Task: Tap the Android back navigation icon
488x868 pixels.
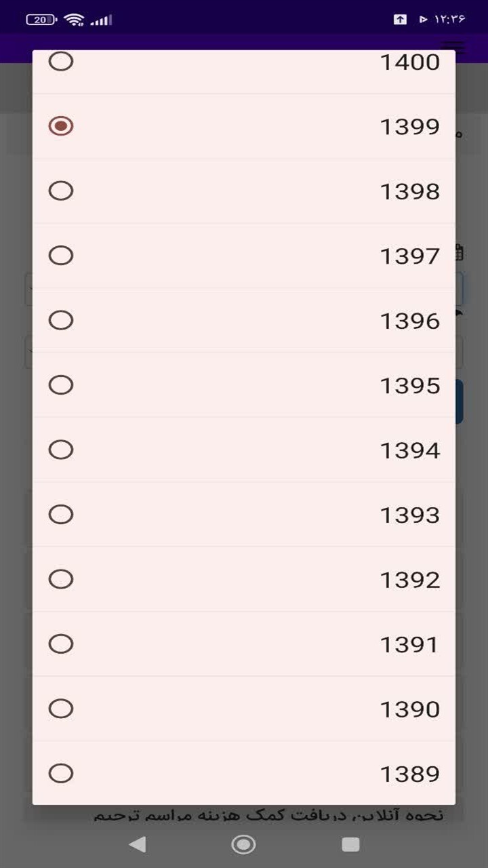Action: 138,844
